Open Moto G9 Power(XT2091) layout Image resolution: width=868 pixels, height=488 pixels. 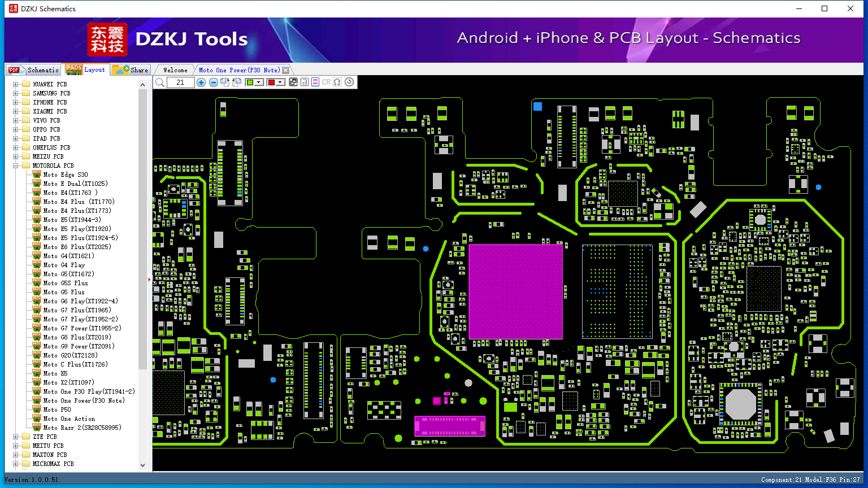(x=79, y=346)
